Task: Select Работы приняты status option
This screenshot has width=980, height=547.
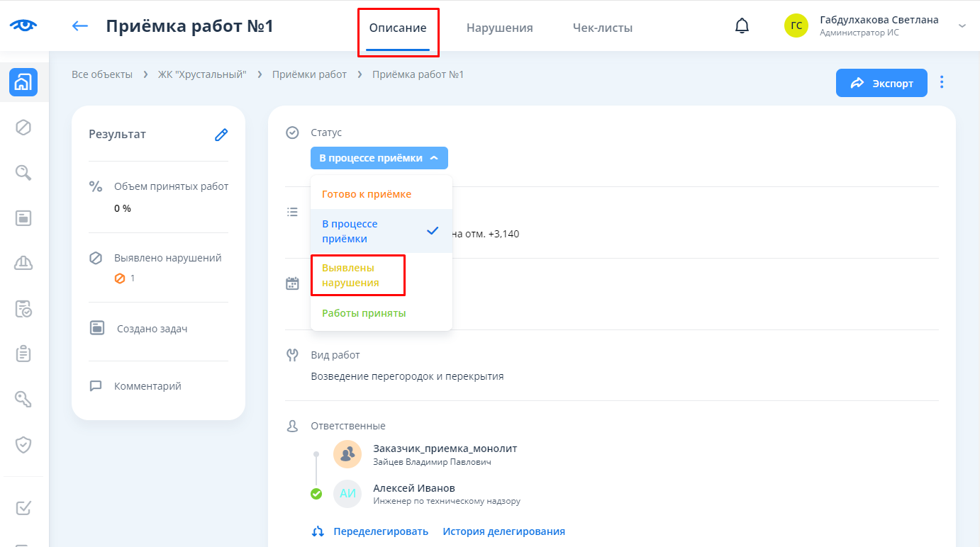Action: click(x=364, y=313)
